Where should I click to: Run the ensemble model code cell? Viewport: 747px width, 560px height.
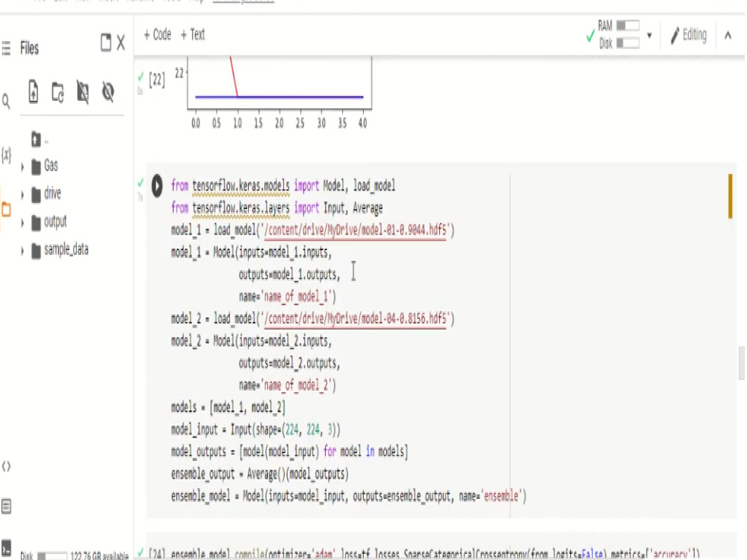(x=157, y=186)
